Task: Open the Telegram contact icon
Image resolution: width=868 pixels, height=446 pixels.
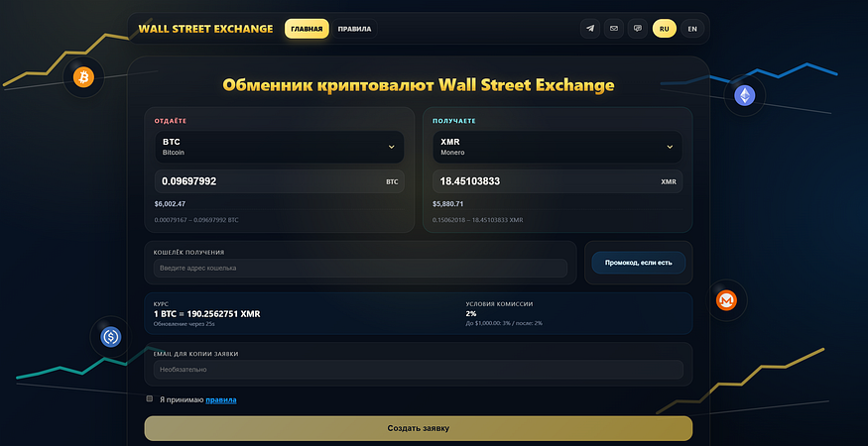Action: point(590,28)
